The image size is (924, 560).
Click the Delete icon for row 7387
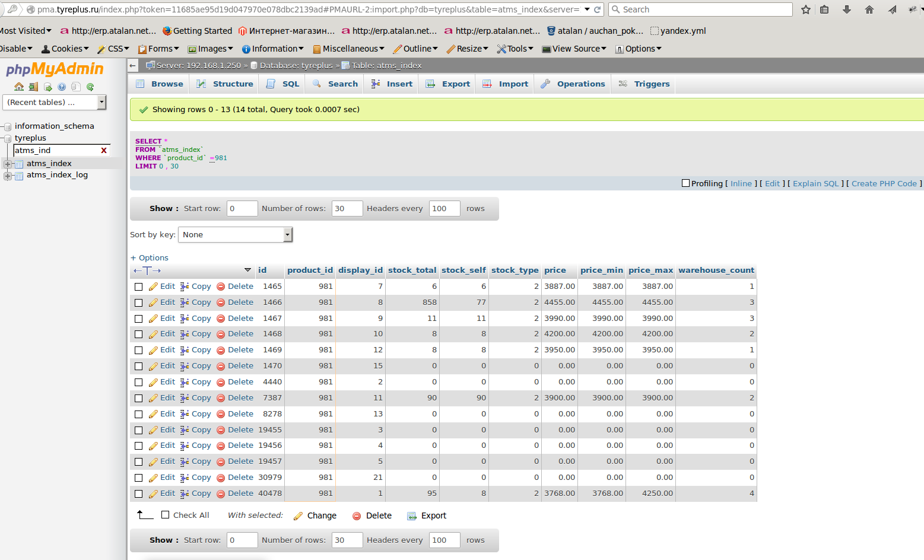[221, 398]
